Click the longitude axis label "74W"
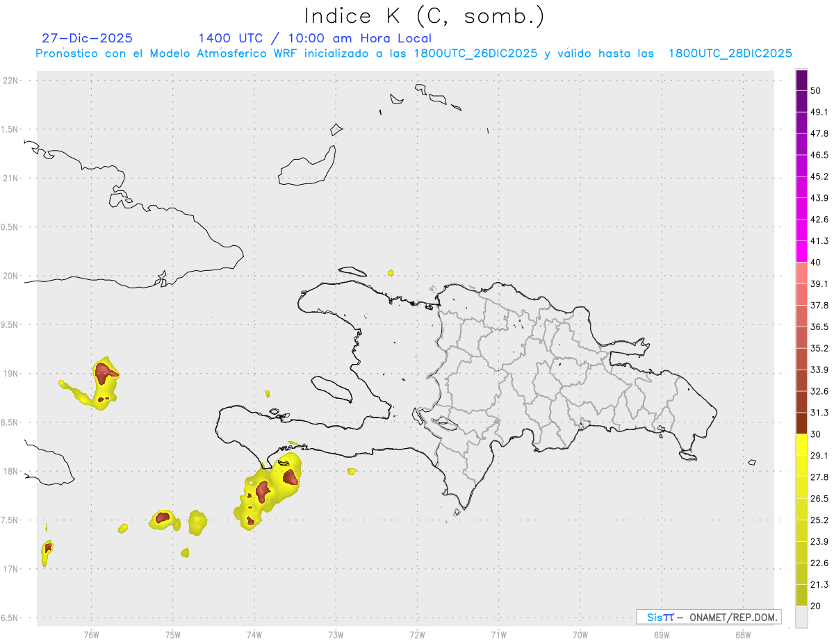834x644 pixels. [254, 635]
